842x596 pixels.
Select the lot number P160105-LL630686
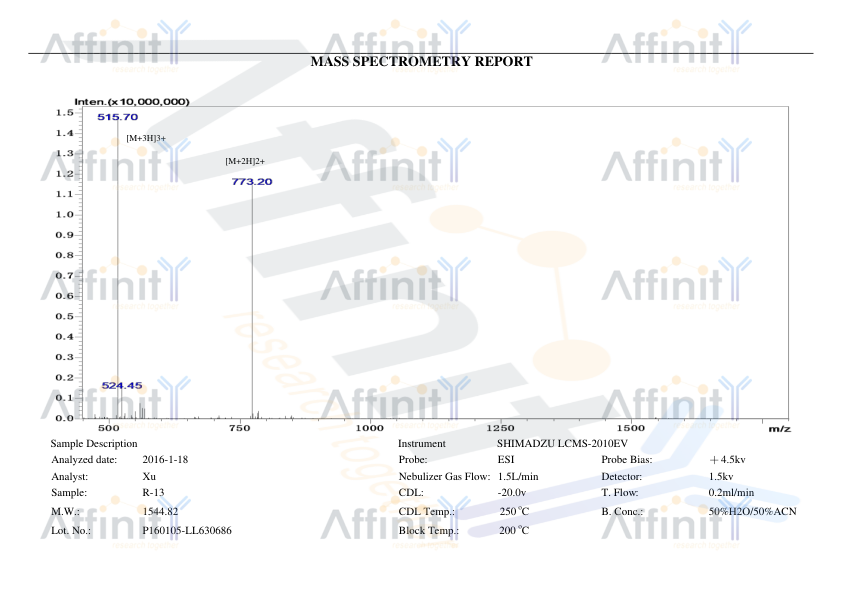click(x=187, y=530)
